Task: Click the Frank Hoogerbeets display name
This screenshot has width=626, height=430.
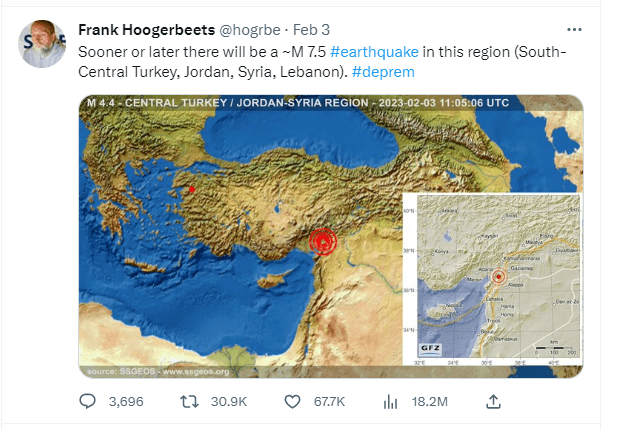Action: click(147, 30)
